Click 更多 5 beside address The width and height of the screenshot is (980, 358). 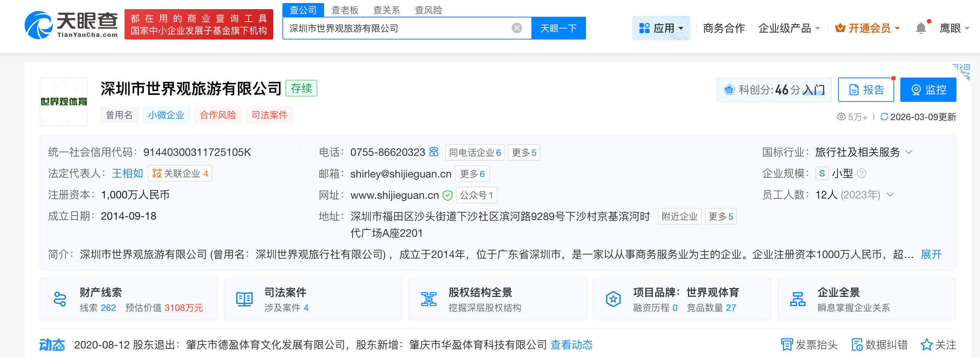pos(720,216)
